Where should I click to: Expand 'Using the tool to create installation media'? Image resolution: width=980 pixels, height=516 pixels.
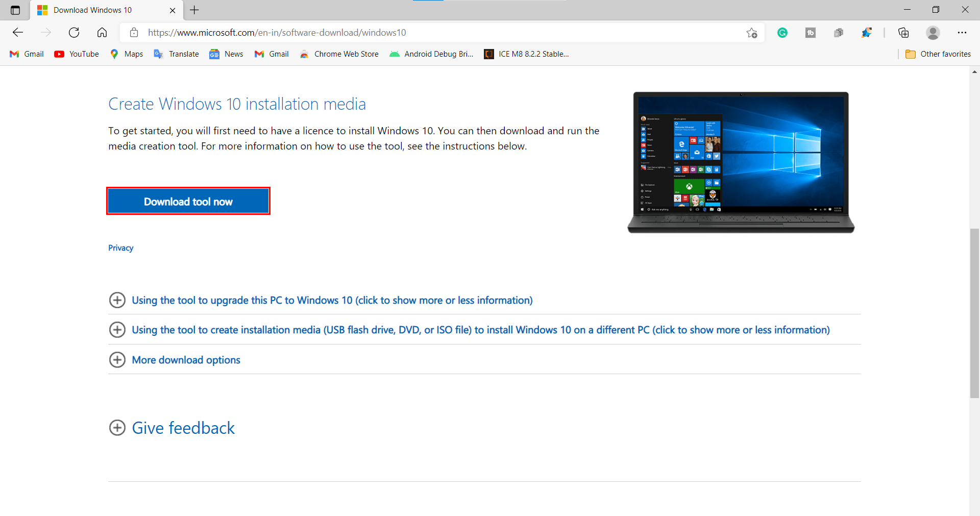point(480,330)
